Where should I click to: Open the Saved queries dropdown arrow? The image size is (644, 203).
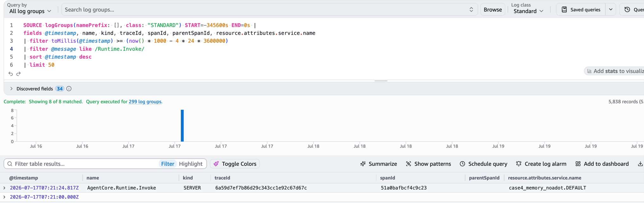tap(611, 9)
